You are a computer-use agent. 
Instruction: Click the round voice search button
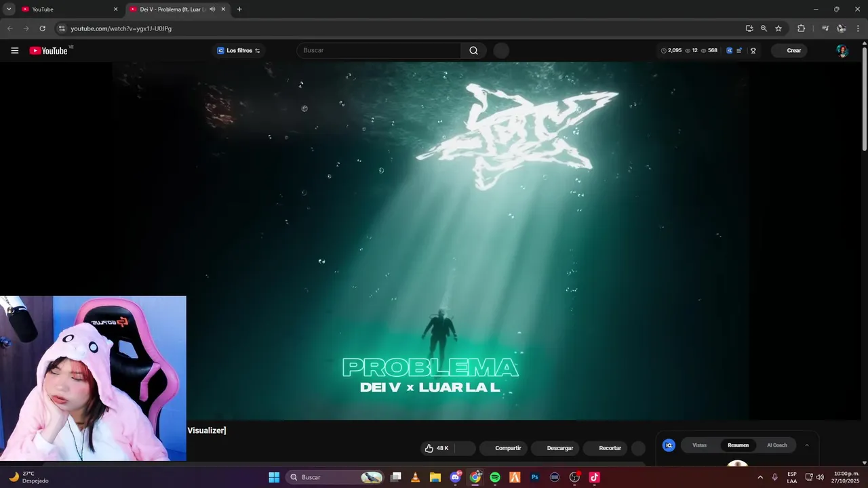tap(501, 51)
